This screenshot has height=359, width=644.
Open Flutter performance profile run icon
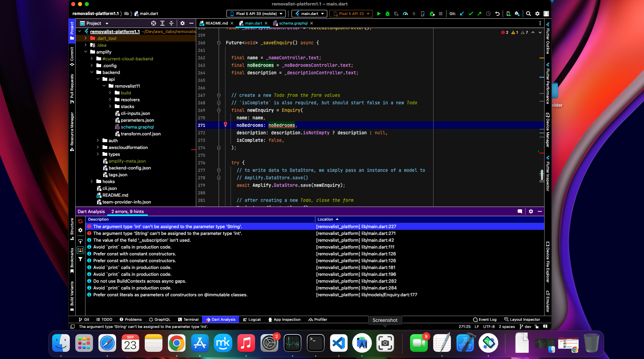coord(405,14)
